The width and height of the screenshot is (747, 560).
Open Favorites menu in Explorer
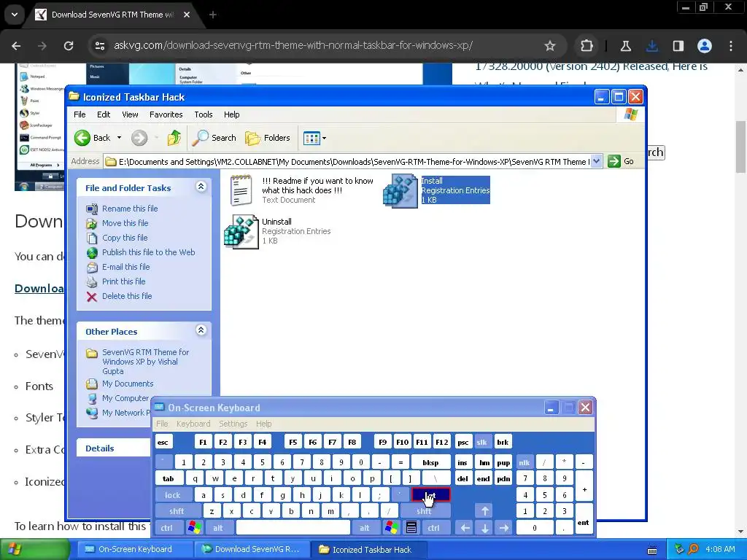(x=166, y=114)
